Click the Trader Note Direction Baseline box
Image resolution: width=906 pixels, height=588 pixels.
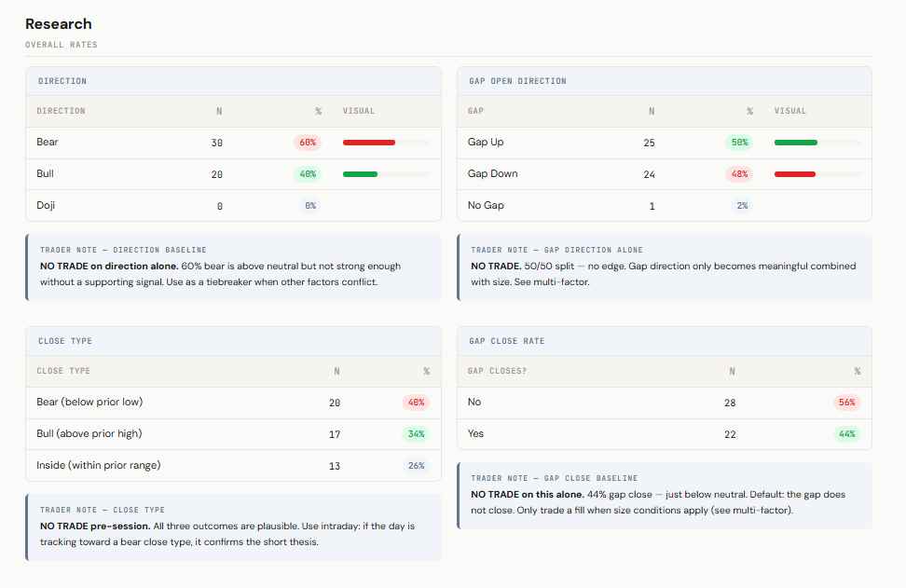234,267
